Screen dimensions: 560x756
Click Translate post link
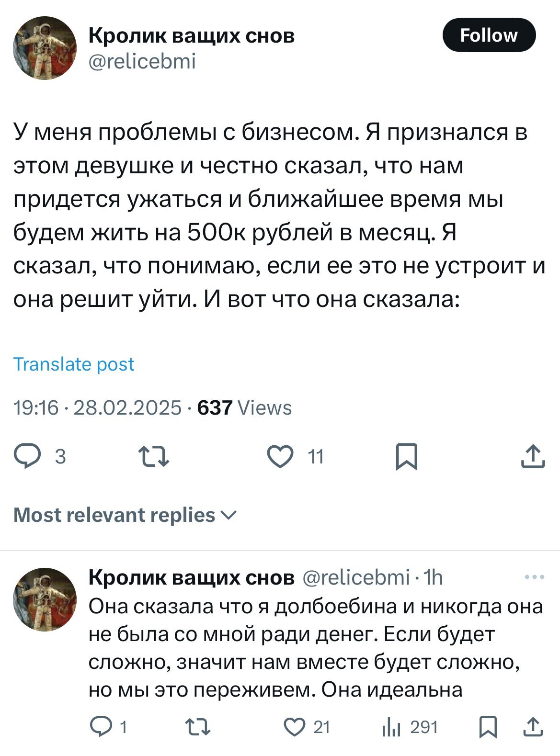coord(74,364)
